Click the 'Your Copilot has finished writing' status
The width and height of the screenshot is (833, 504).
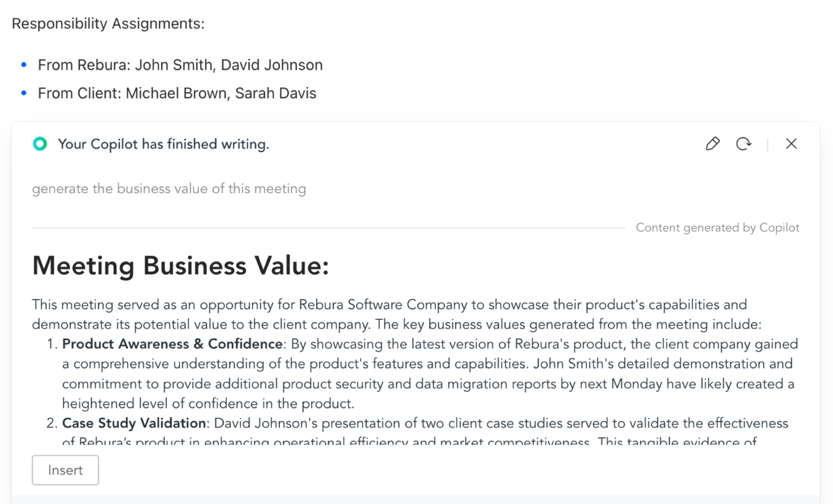click(164, 144)
